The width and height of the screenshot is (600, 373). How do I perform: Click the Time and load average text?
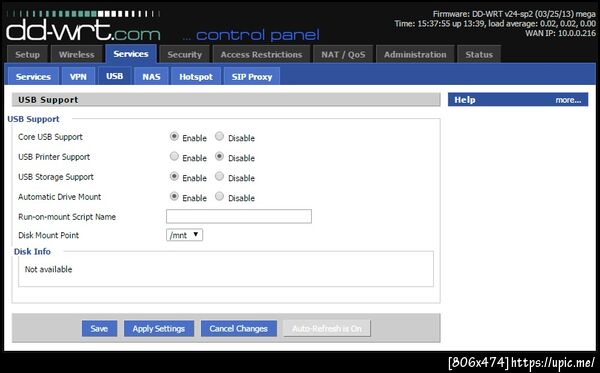pyautogui.click(x=495, y=23)
